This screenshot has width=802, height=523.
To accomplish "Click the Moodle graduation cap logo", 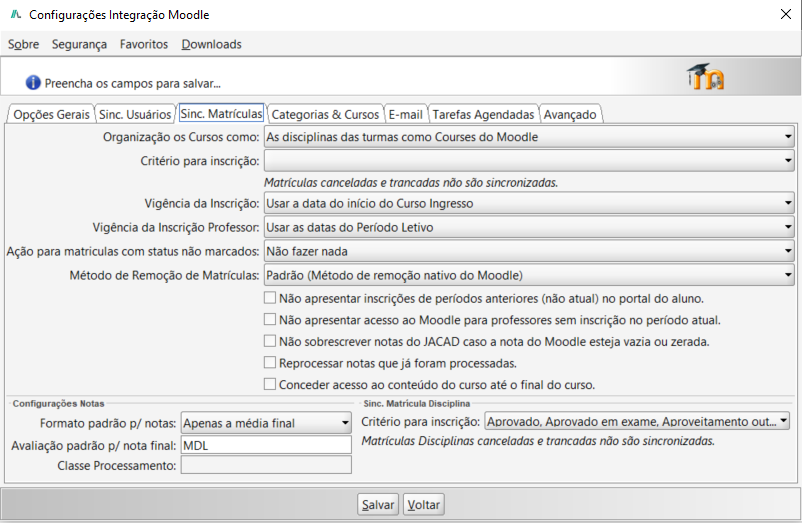I will (705, 77).
